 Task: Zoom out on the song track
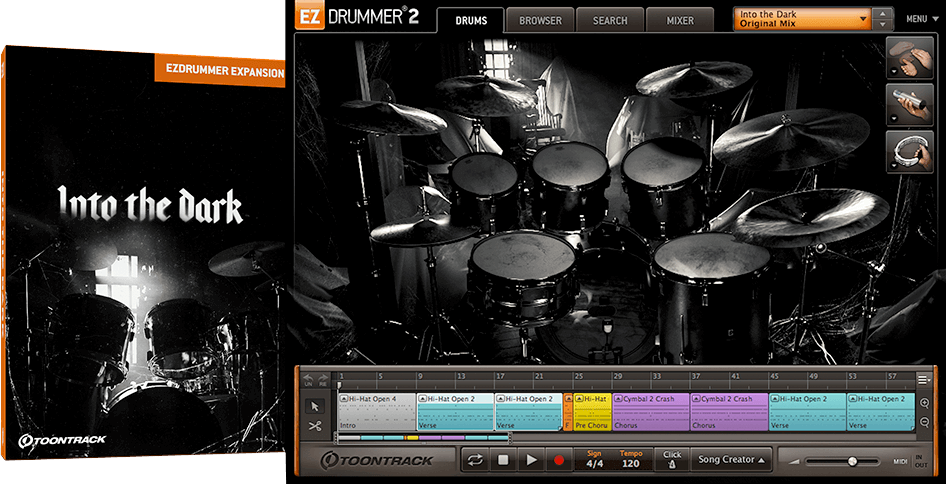pyautogui.click(x=925, y=423)
